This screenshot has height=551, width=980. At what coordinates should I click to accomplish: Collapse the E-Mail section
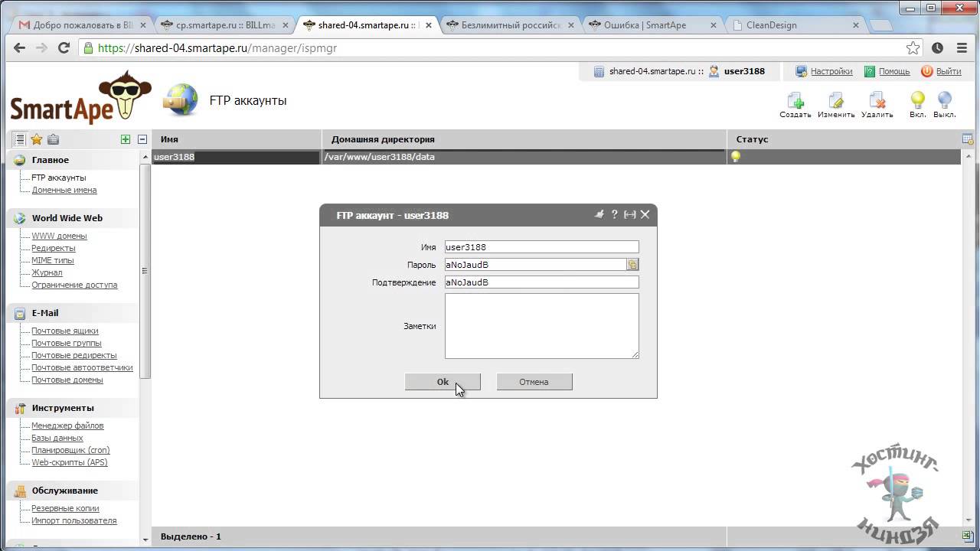pyautogui.click(x=45, y=313)
